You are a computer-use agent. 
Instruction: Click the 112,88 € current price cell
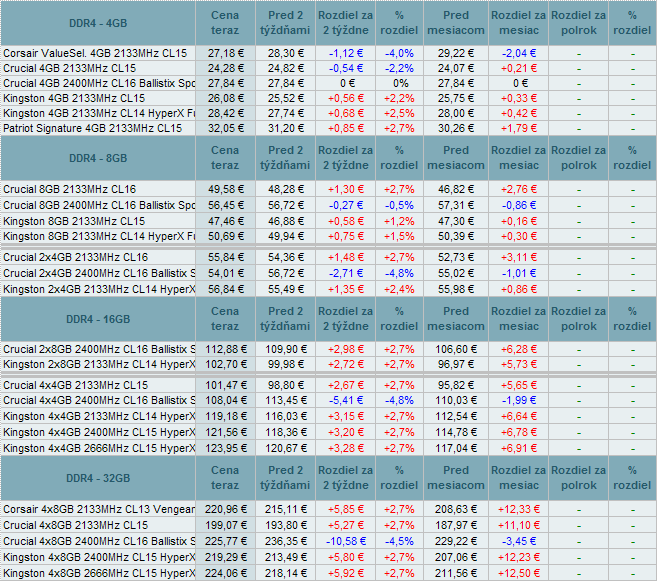pos(226,349)
